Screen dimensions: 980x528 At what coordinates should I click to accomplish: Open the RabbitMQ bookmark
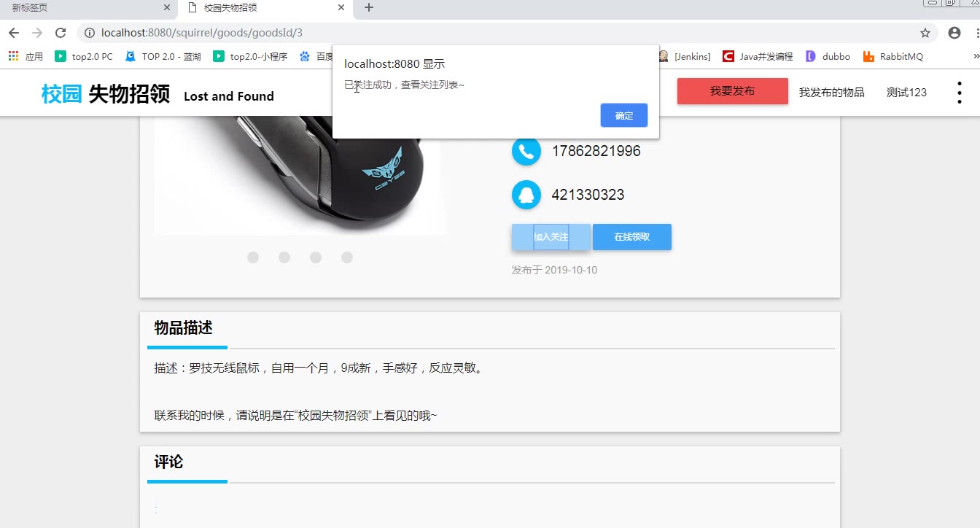pos(893,56)
